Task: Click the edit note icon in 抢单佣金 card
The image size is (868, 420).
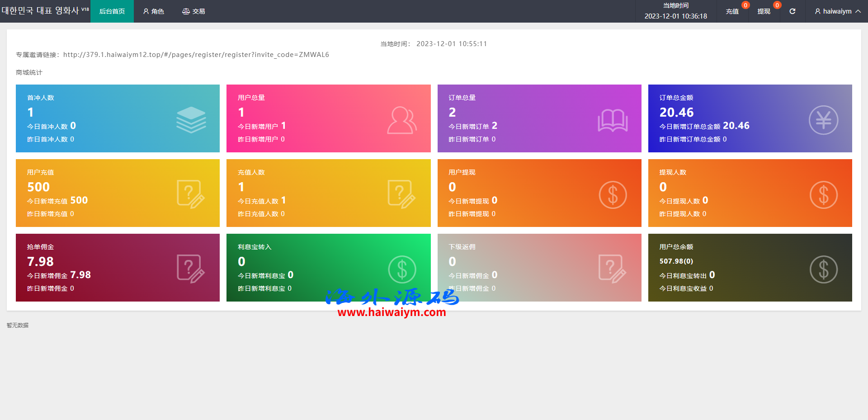Action: click(191, 269)
